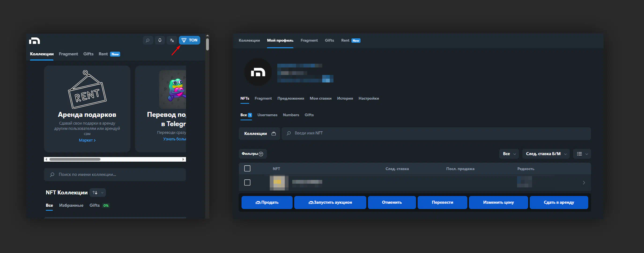Viewport: 644px width, 253px height.
Task: Click the search magnifier icon in header
Action: coord(148,40)
